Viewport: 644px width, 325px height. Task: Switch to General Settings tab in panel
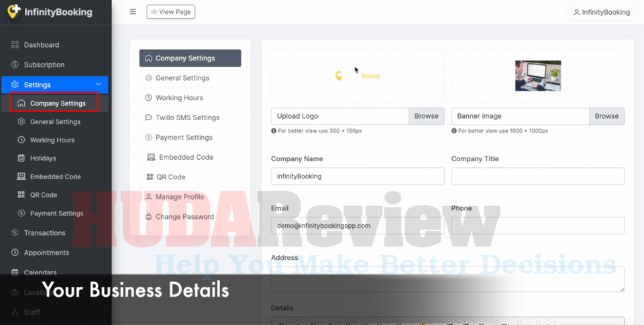pos(190,78)
